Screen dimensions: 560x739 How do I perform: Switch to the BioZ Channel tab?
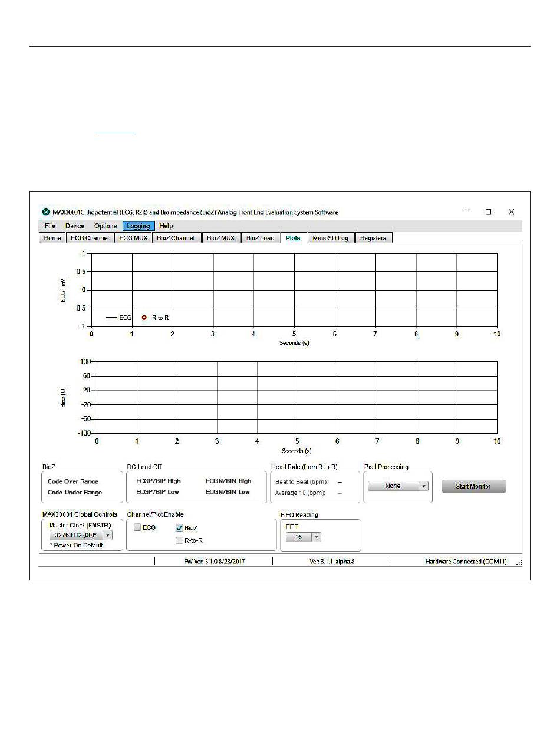pyautogui.click(x=176, y=238)
